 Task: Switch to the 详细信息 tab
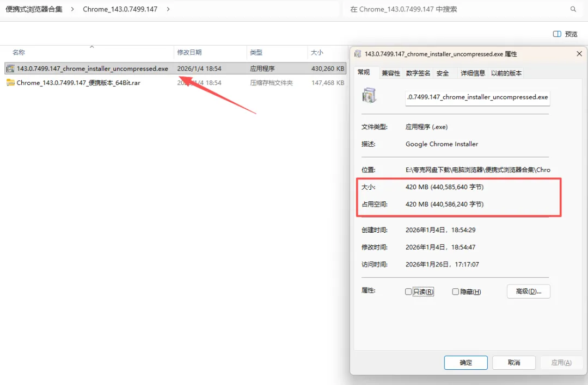(473, 73)
